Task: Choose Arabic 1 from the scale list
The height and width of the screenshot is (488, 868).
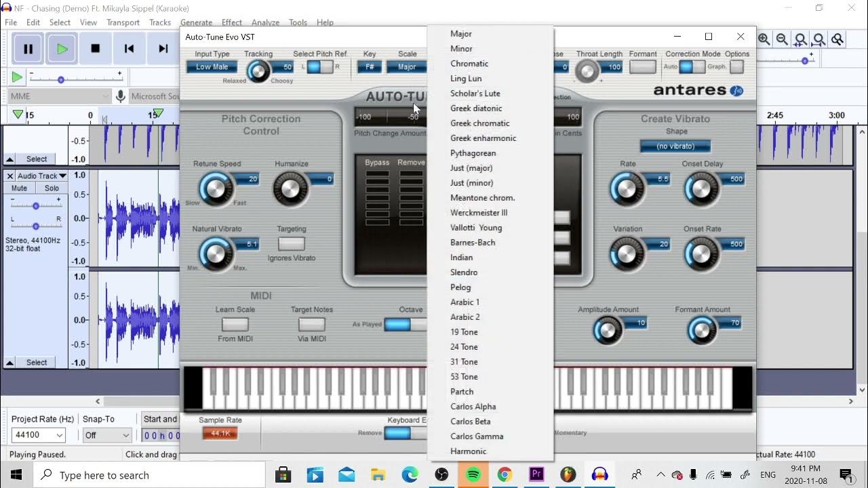Action: [465, 302]
